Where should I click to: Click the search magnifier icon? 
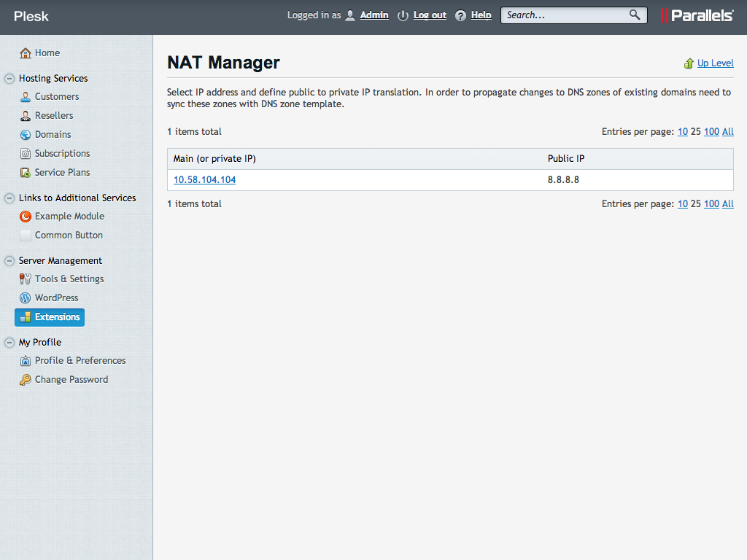tap(635, 15)
